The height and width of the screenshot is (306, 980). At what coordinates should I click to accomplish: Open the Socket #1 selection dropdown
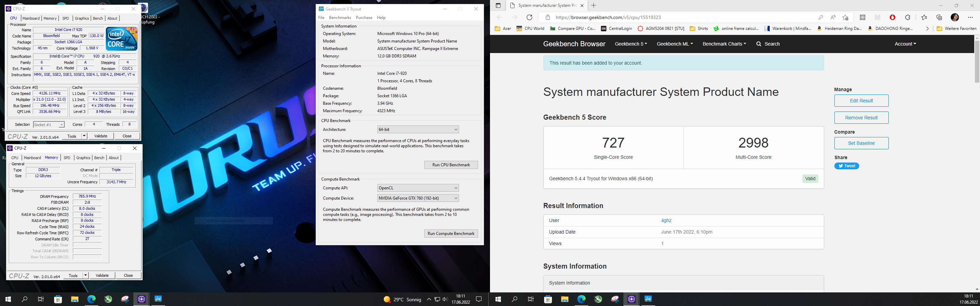tap(49, 125)
